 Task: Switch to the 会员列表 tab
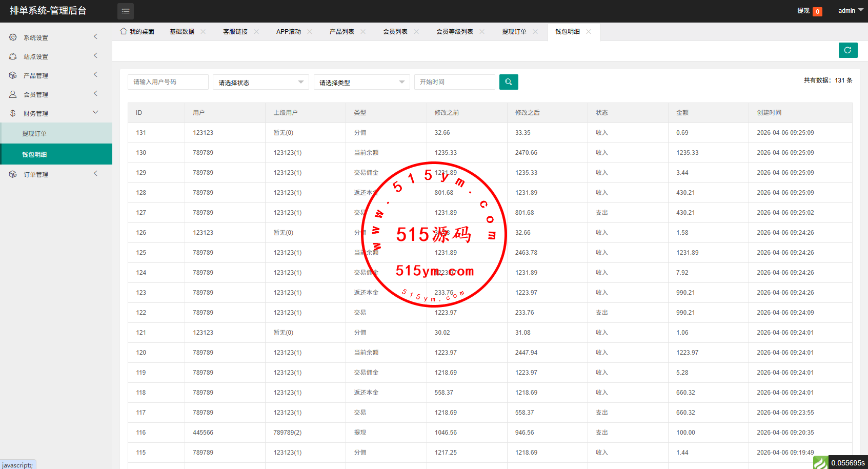[395, 32]
